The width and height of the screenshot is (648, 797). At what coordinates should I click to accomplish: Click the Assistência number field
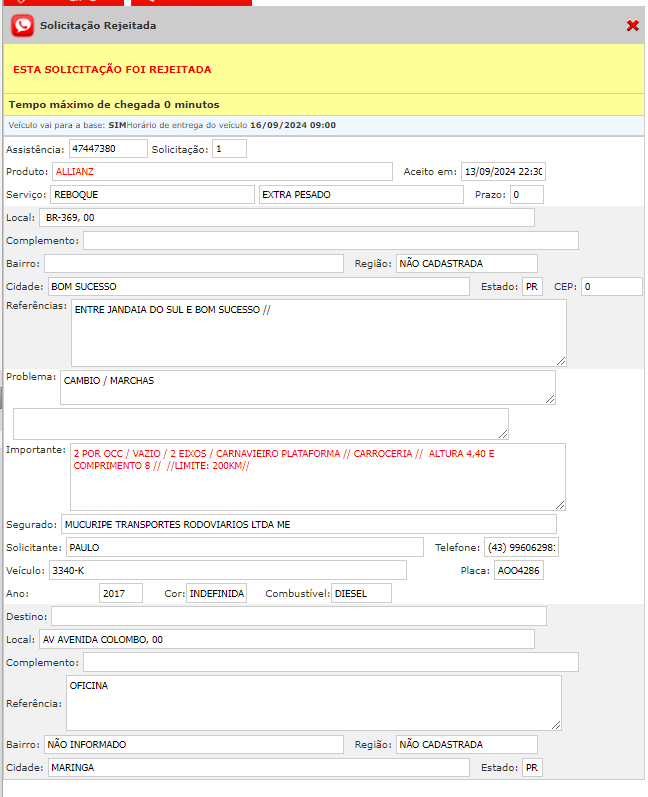[107, 149]
